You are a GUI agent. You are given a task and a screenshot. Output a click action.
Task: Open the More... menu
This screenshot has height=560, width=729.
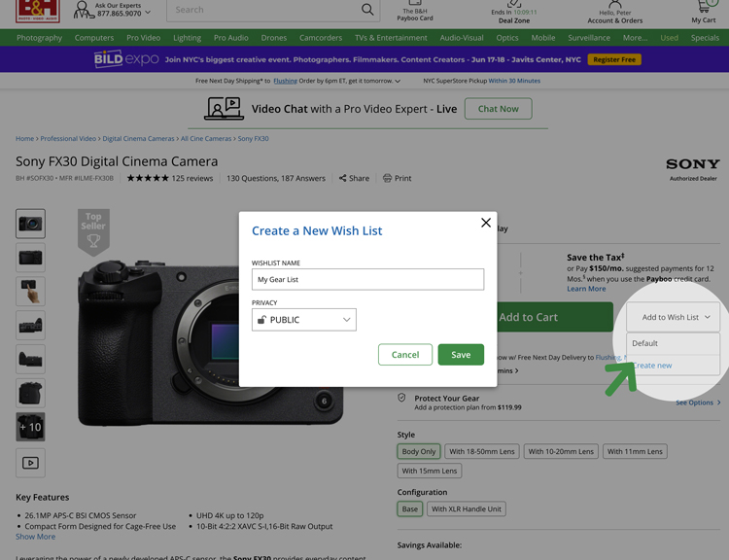coord(635,38)
